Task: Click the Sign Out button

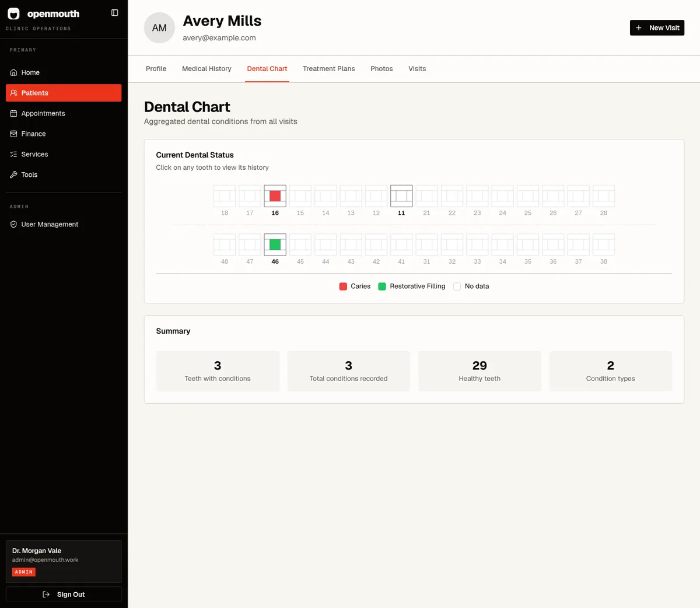Action: pyautogui.click(x=64, y=595)
